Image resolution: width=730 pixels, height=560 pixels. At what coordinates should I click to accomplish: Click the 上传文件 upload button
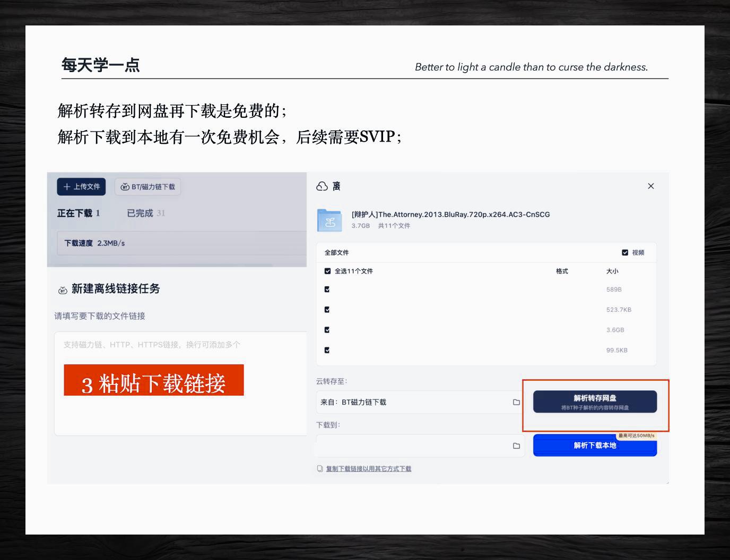[82, 187]
